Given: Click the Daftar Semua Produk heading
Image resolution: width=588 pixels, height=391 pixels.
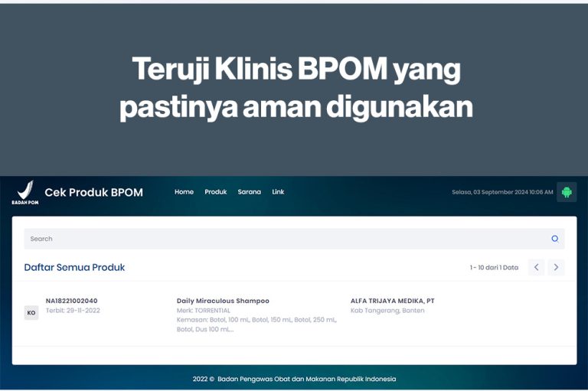Looking at the screenshot, I should [74, 267].
